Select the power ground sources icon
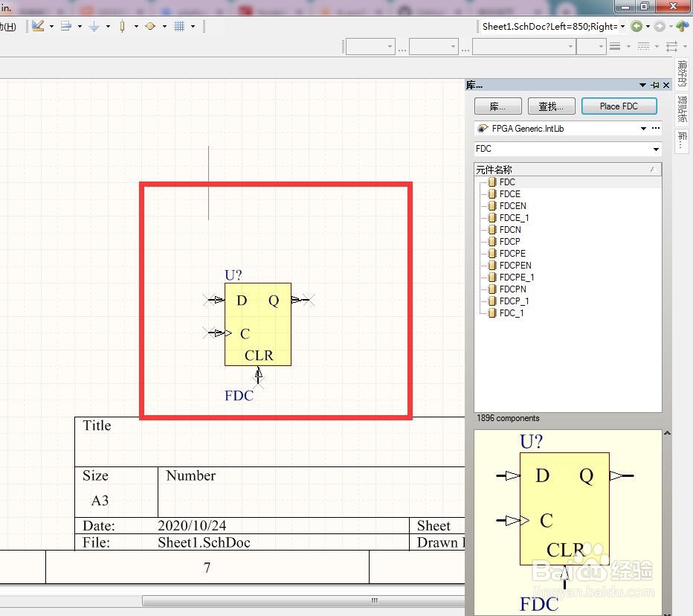 (94, 27)
